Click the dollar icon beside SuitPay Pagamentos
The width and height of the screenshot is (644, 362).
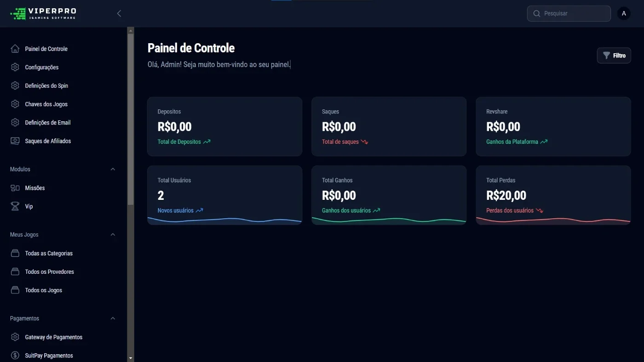(15, 356)
